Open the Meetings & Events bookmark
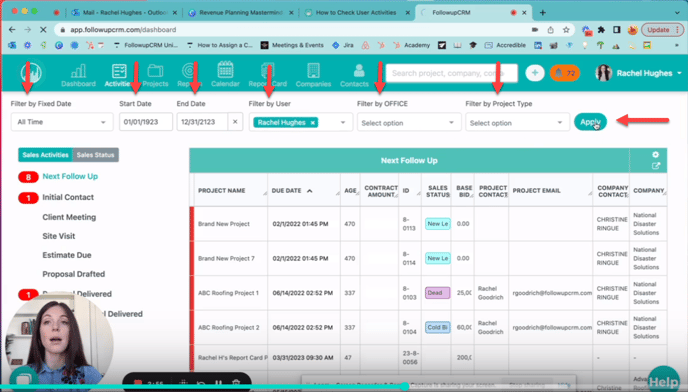 click(x=292, y=45)
